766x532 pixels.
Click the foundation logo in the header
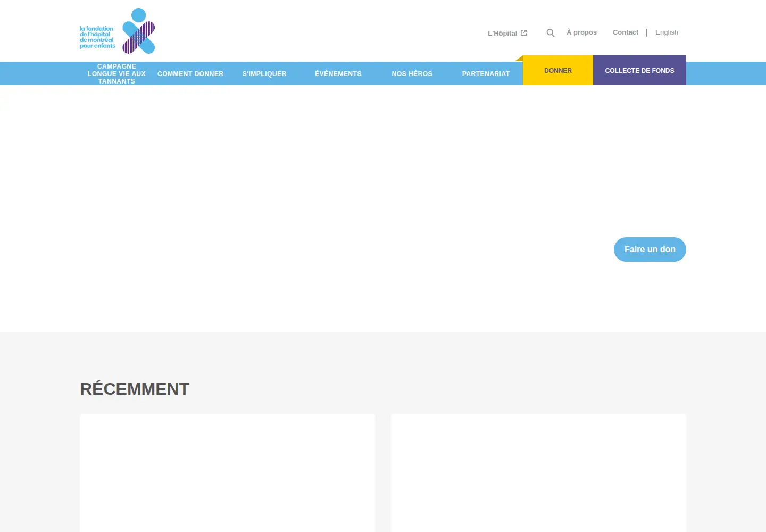point(117,31)
